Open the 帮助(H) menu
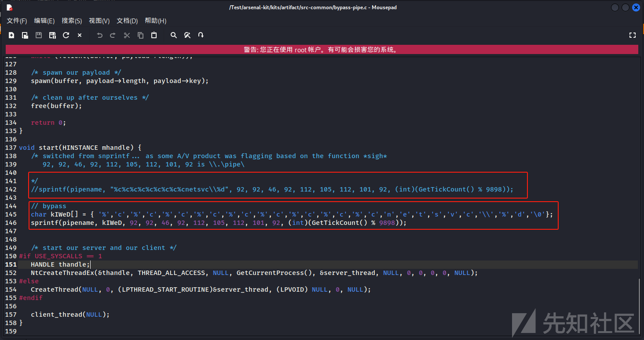The image size is (644, 340). [x=155, y=21]
